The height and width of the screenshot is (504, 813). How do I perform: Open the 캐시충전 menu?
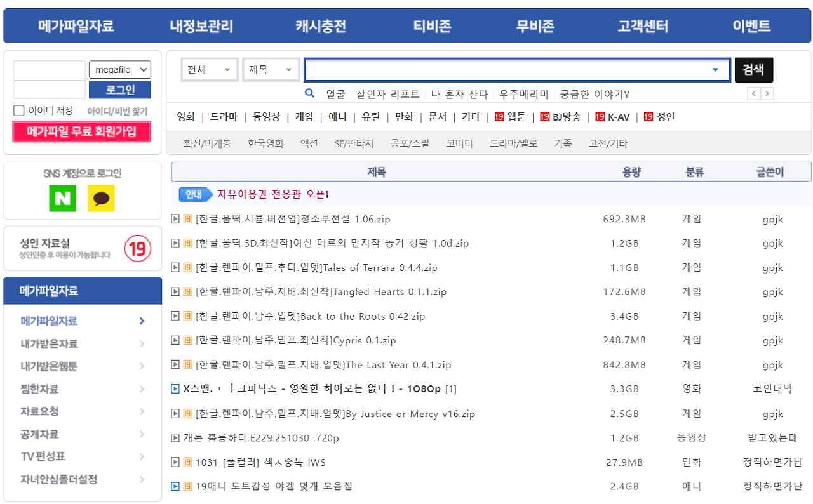(320, 25)
